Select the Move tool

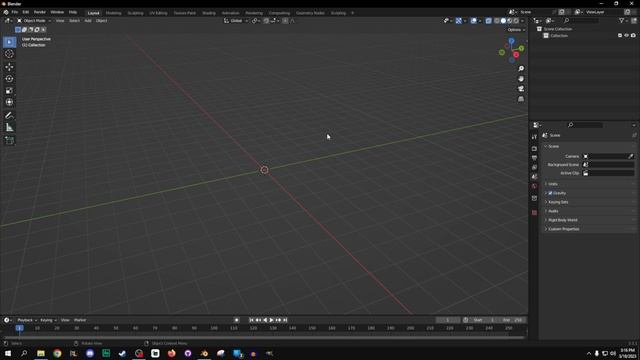pyautogui.click(x=9, y=67)
